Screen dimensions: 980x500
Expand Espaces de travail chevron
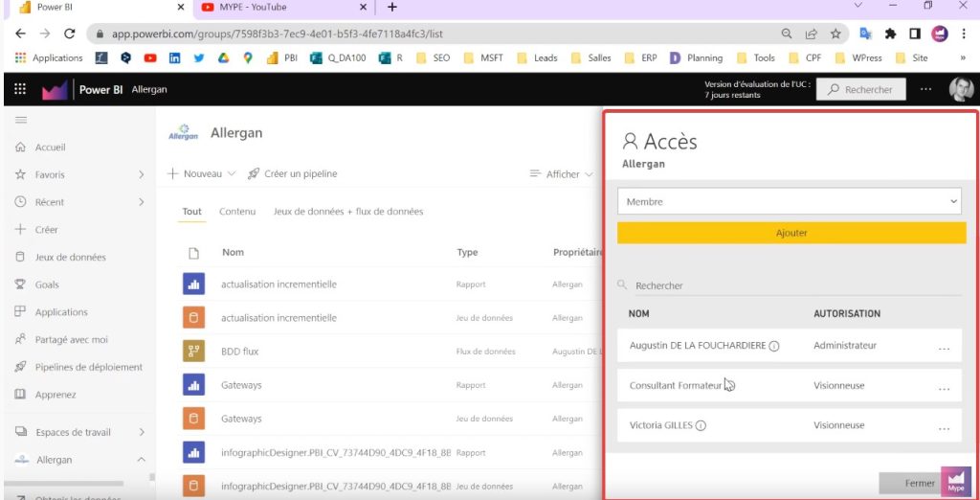pyautogui.click(x=142, y=432)
